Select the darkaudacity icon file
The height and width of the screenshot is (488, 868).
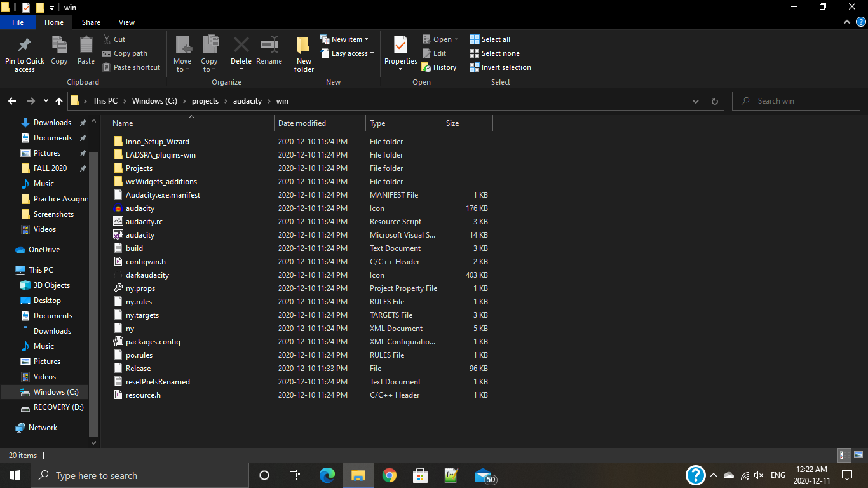pyautogui.click(x=147, y=275)
